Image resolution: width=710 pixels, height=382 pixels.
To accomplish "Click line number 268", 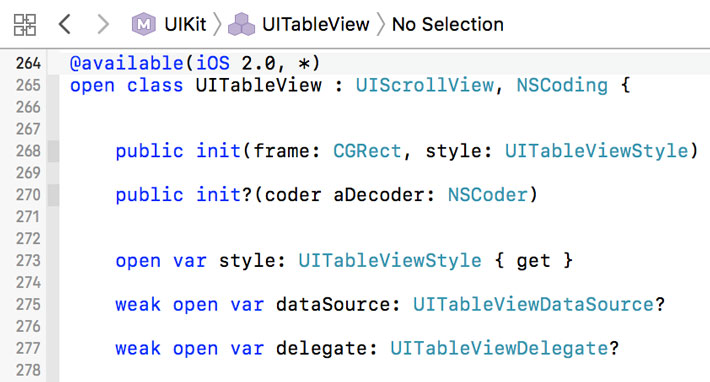I will 28,151.
